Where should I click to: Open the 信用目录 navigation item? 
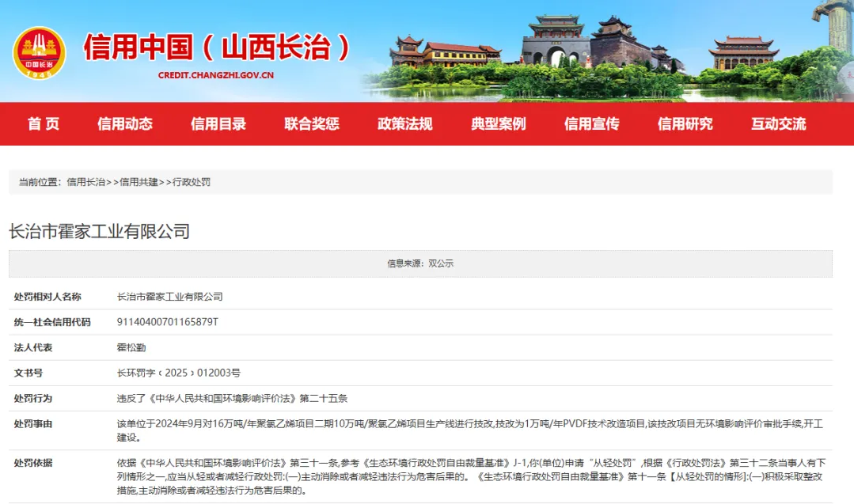pyautogui.click(x=218, y=124)
